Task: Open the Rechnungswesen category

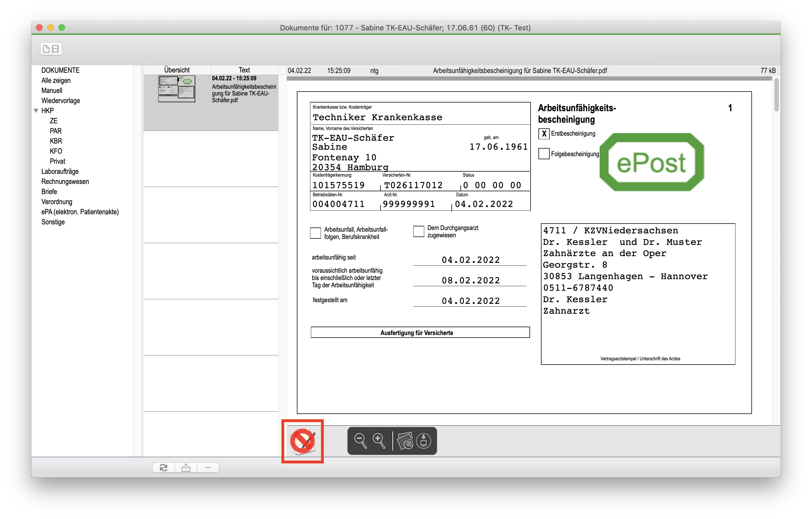Action: pyautogui.click(x=65, y=181)
